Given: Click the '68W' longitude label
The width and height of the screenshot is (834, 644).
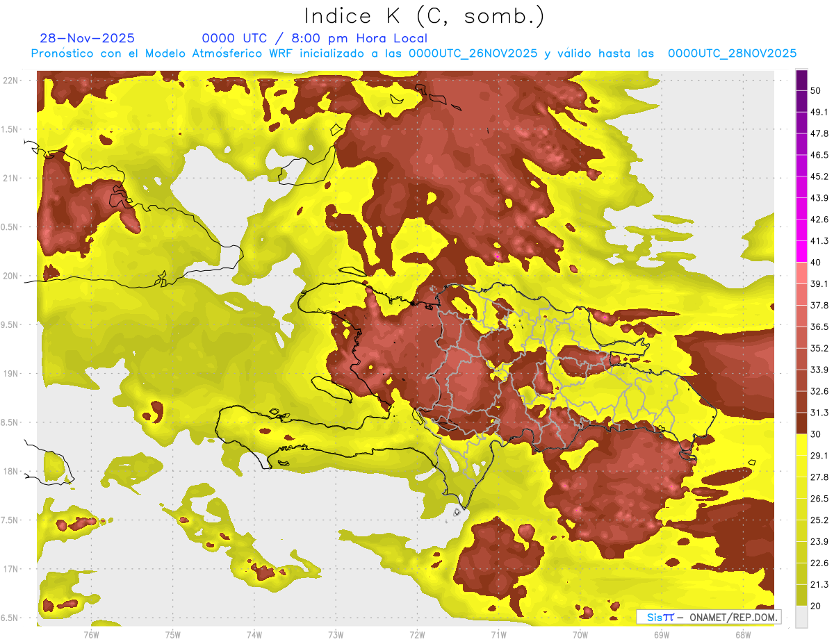Looking at the screenshot, I should tap(743, 634).
